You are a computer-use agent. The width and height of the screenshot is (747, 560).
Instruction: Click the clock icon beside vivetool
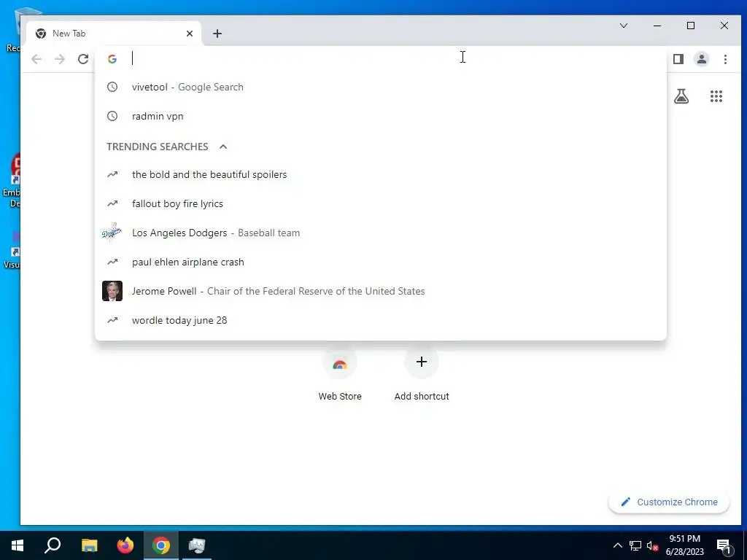coord(112,87)
